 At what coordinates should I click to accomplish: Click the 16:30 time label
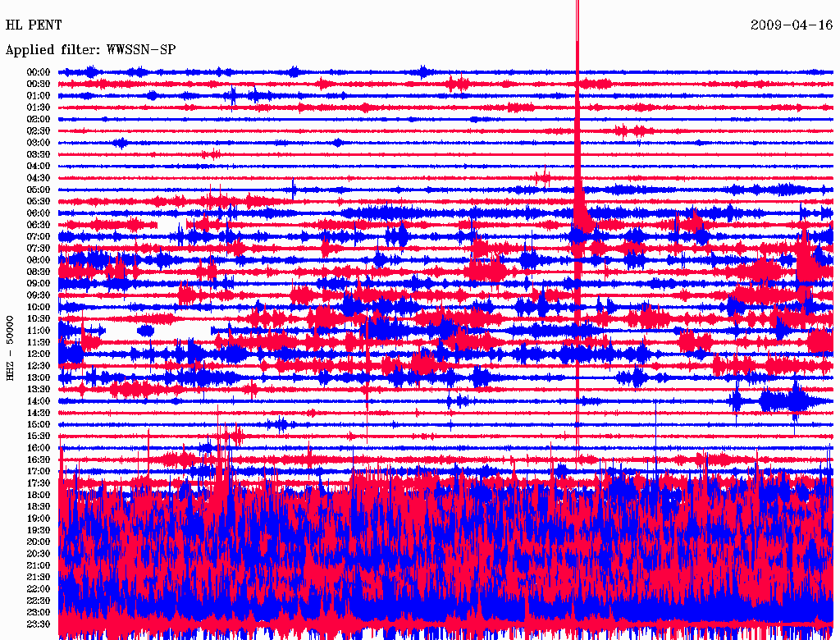tap(39, 460)
